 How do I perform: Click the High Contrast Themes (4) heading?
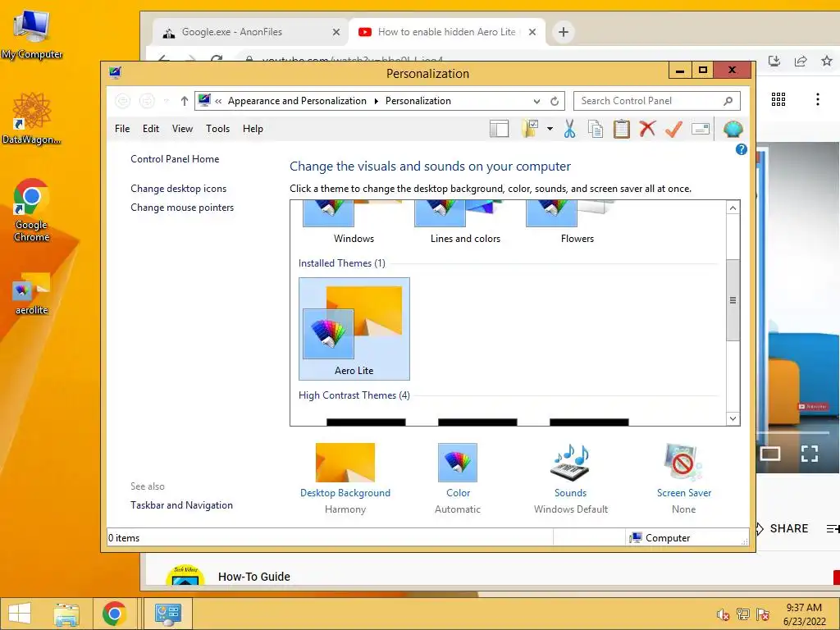click(354, 395)
